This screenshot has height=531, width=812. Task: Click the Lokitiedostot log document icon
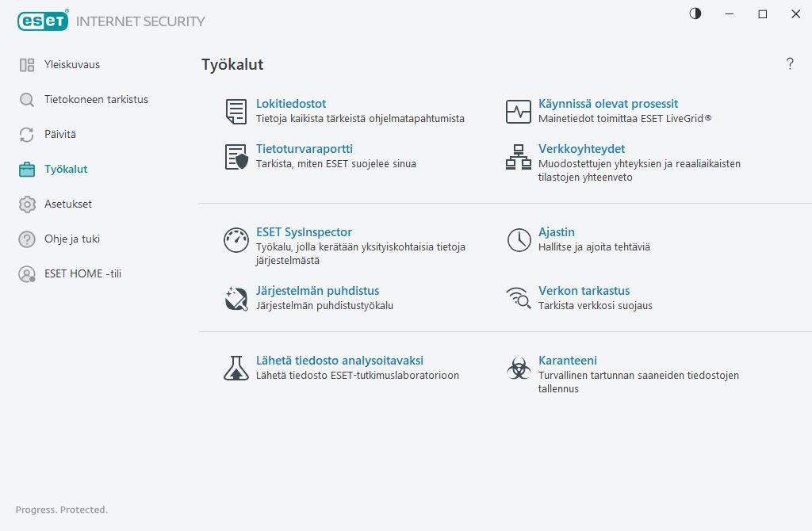pyautogui.click(x=236, y=112)
